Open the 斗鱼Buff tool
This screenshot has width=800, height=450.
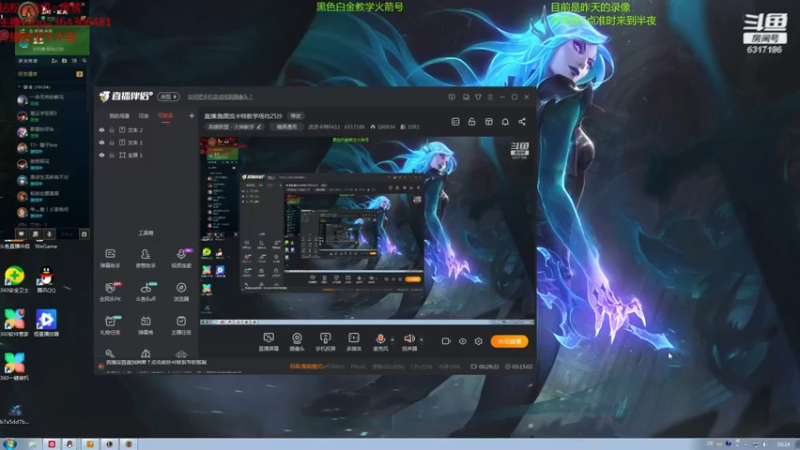(145, 292)
